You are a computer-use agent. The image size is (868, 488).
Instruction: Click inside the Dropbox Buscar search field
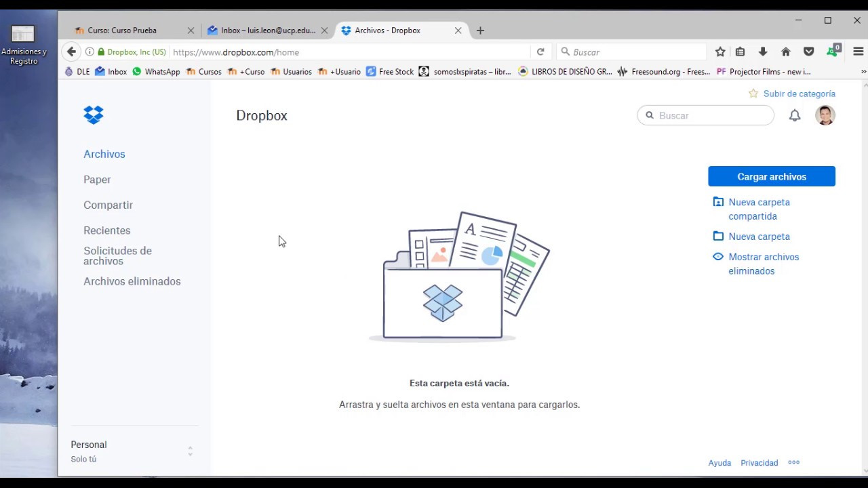click(705, 115)
